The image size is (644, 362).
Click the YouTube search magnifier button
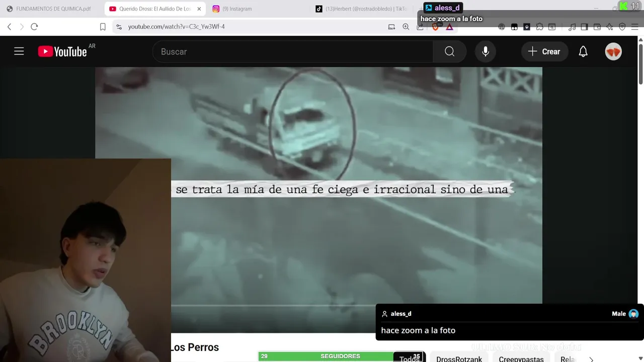(449, 51)
